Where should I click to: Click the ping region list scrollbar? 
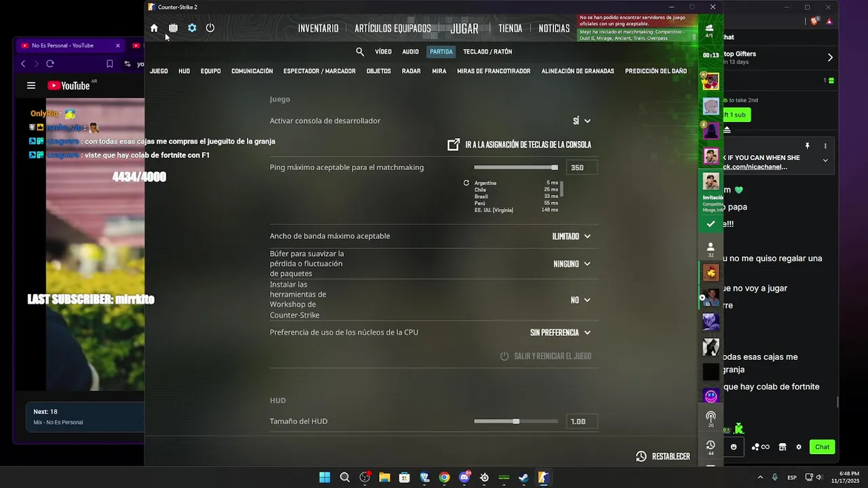562,189
